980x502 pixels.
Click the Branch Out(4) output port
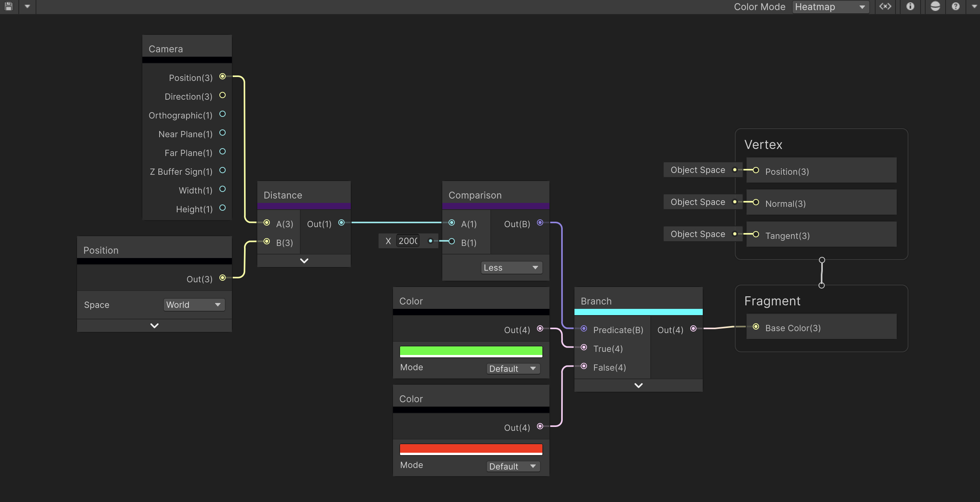tap(693, 329)
